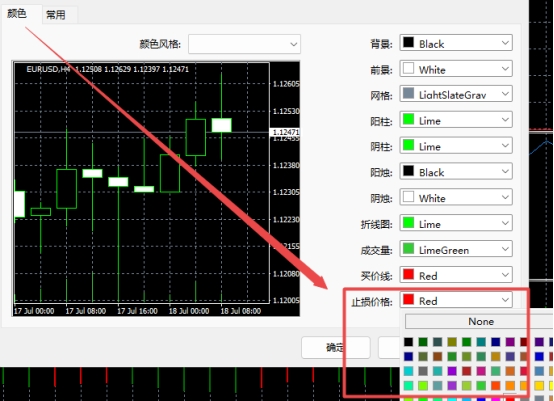
Task: Open the 颜色风格 color scheme dropdown
Action: pos(244,44)
